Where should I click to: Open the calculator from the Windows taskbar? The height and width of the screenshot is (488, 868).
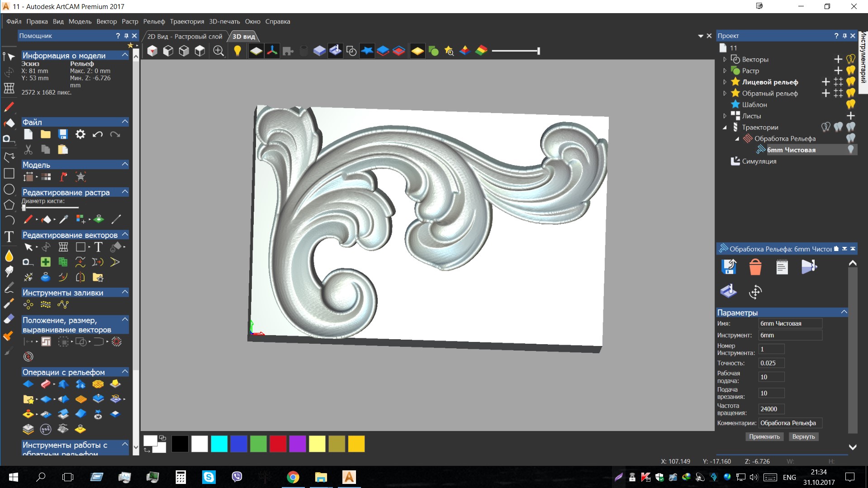(180, 477)
